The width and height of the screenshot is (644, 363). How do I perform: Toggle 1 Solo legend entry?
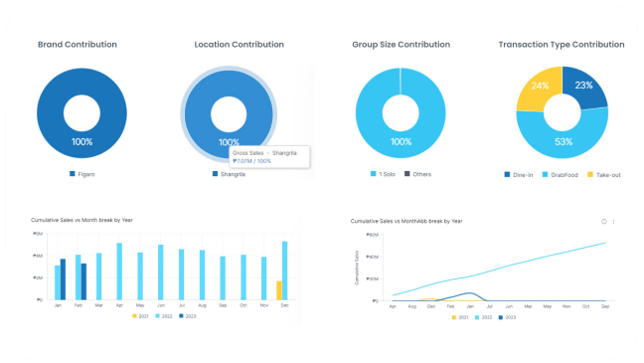[383, 174]
